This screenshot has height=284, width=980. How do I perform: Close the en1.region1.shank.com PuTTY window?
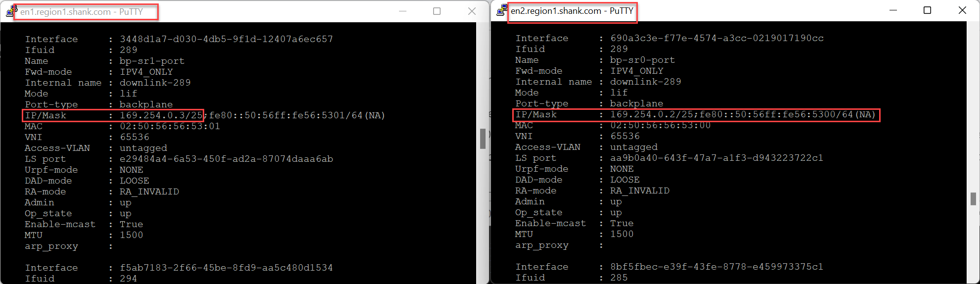tap(472, 11)
